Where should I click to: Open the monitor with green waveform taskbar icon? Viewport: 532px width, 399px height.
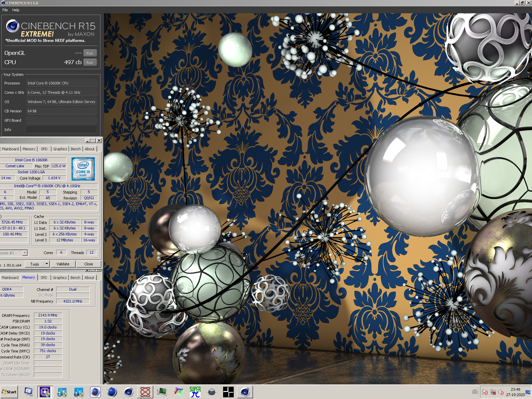(x=162, y=392)
